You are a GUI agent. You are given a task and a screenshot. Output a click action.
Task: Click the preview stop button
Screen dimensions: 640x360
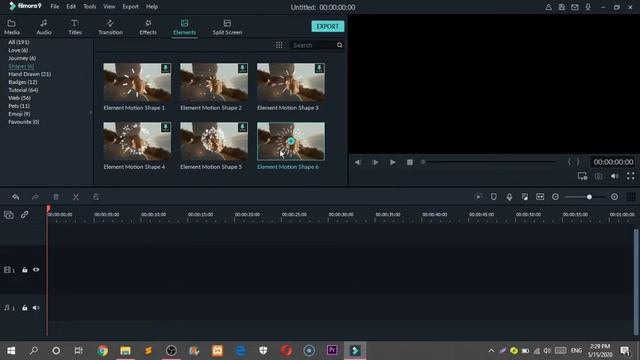tap(410, 162)
